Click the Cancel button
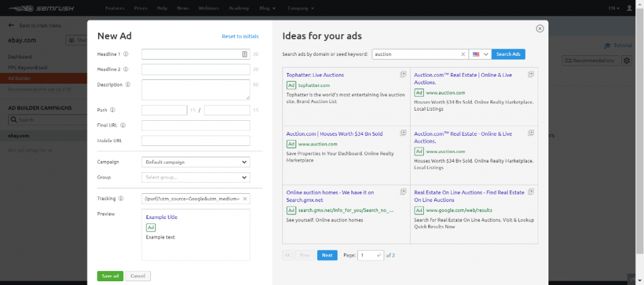 tap(138, 276)
